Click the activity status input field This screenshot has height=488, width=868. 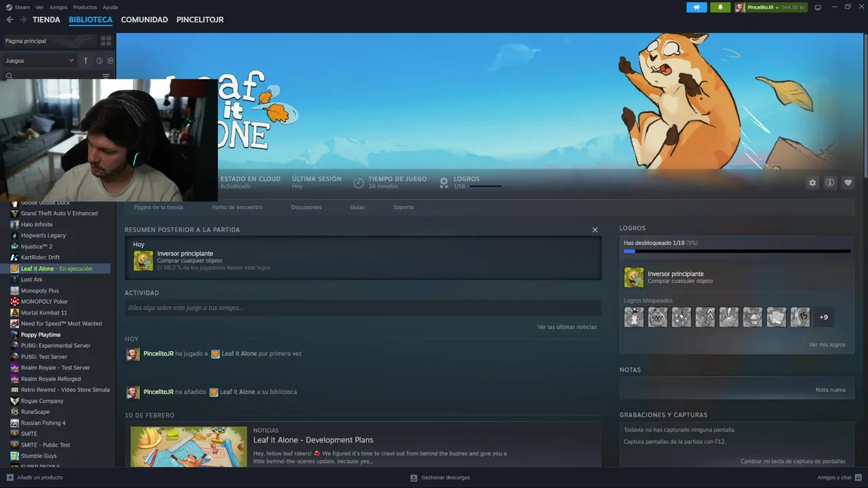point(363,308)
